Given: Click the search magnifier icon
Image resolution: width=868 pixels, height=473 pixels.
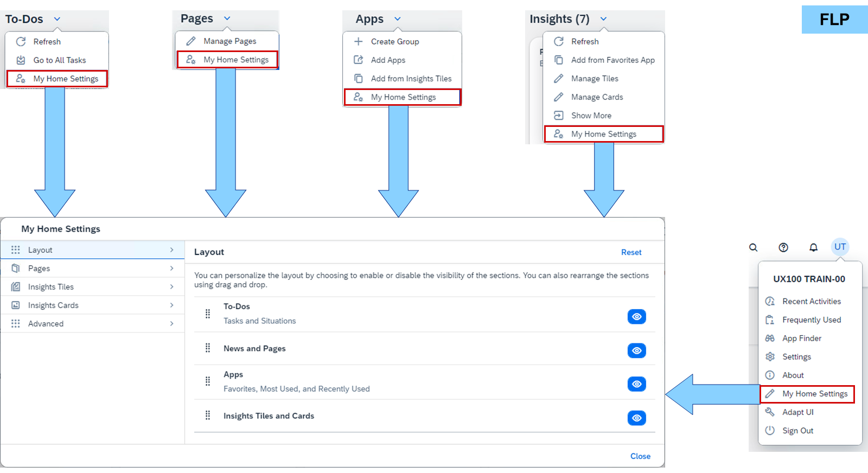Looking at the screenshot, I should (753, 247).
